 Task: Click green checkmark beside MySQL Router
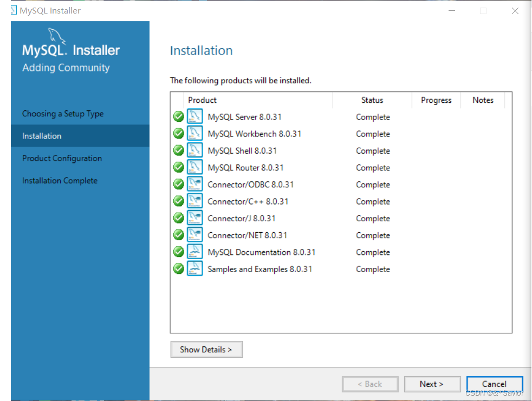(178, 167)
